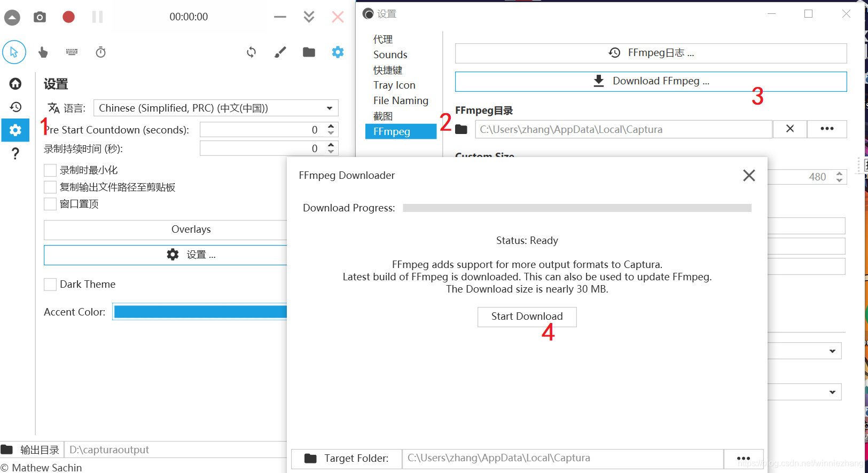Enable the 复制输出文件路径至剪贴板 checkbox

point(50,187)
